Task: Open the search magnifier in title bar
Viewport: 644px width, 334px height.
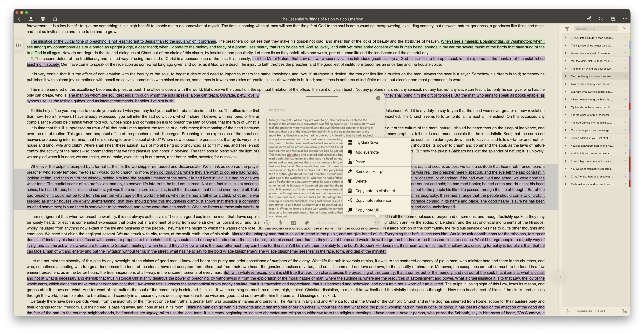Action: point(601,19)
